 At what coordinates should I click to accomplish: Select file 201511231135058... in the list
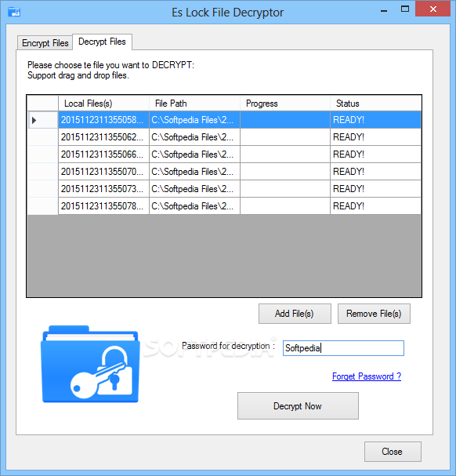coord(103,120)
